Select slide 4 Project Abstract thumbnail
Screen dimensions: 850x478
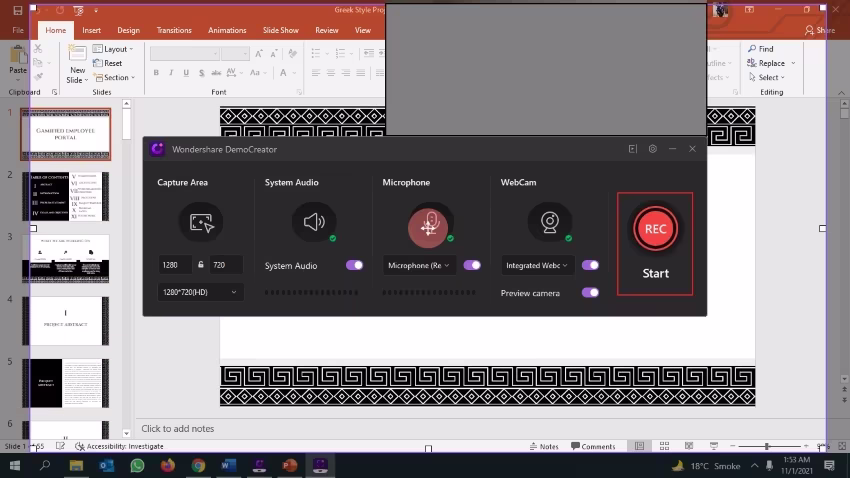[x=66, y=321]
